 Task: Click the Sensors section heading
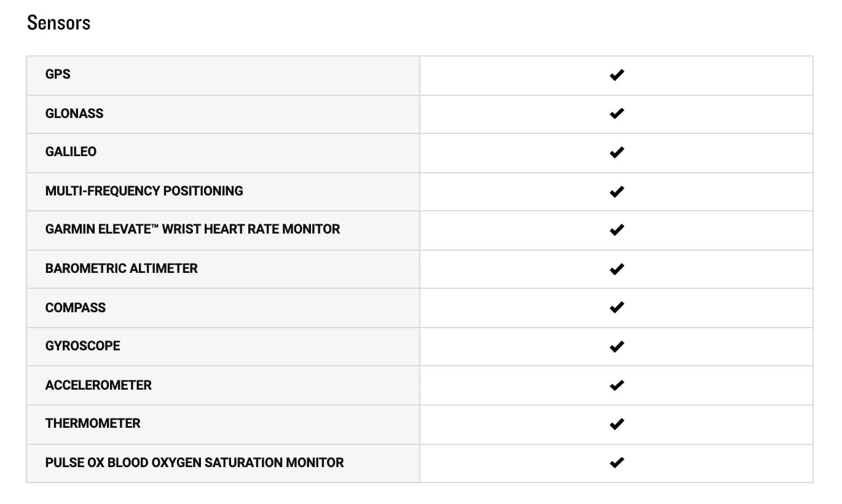[59, 23]
